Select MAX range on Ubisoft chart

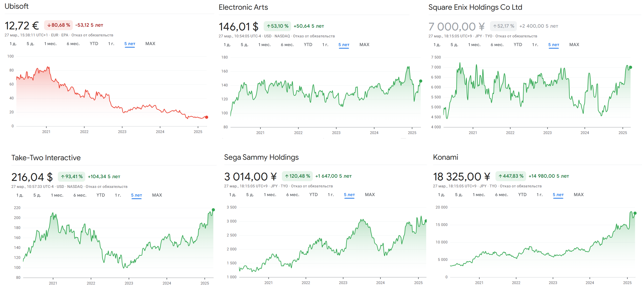(x=150, y=44)
